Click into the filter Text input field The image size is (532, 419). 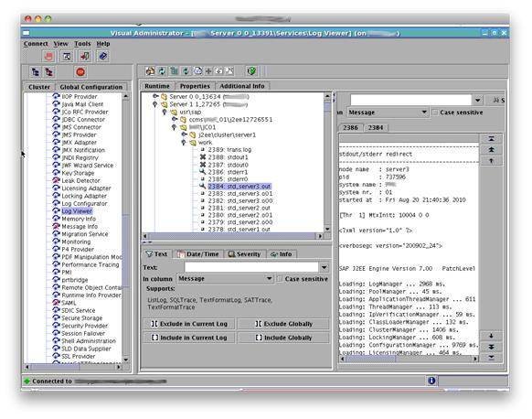point(251,267)
